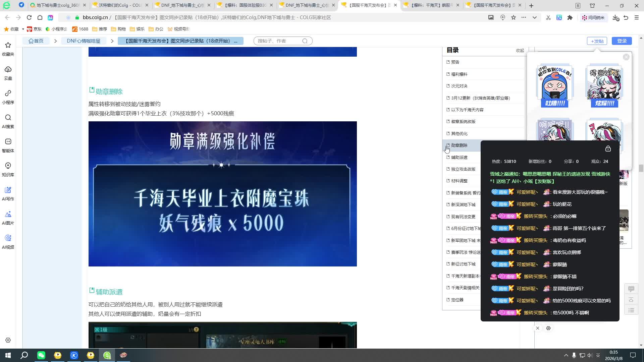Open the AI写作 sidebar tool

point(8,193)
